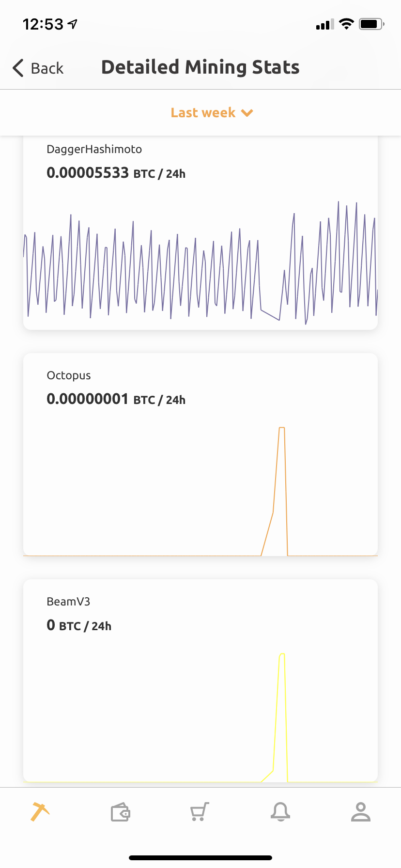
Task: Open the shopping cart marketplace tab
Action: (x=200, y=812)
